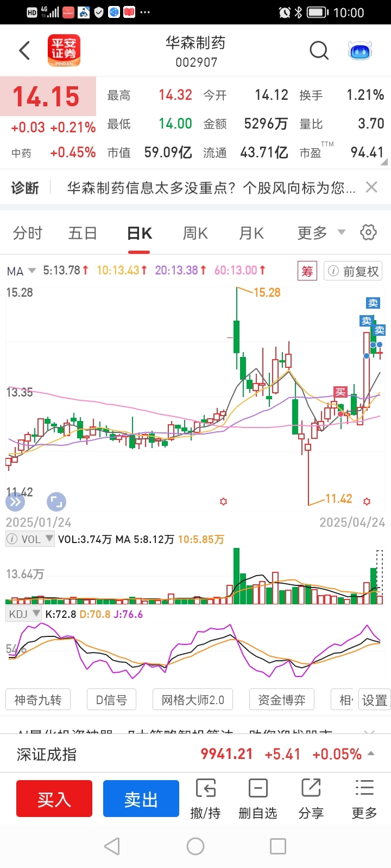Open the VOL indicator dropdown
The image size is (391, 868).
click(x=30, y=539)
